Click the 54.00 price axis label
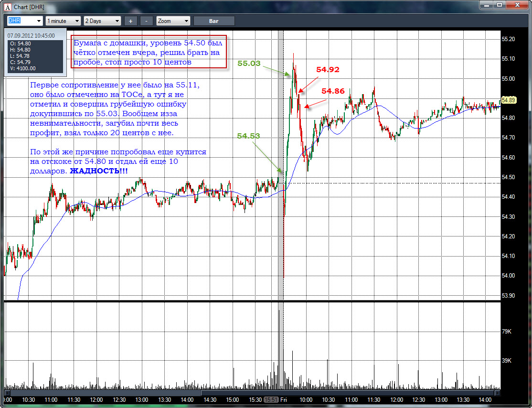 508,276
